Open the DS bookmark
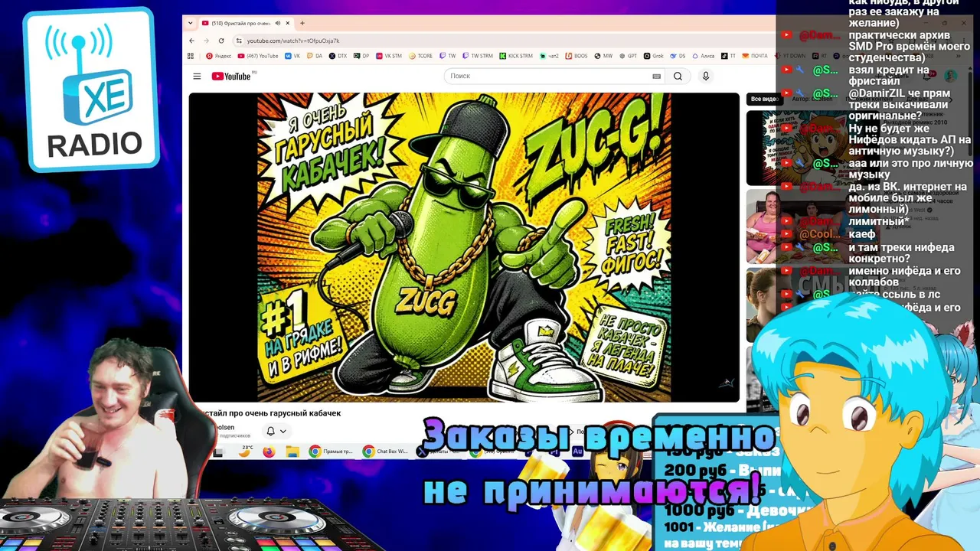This screenshot has height=551, width=980. pos(678,56)
